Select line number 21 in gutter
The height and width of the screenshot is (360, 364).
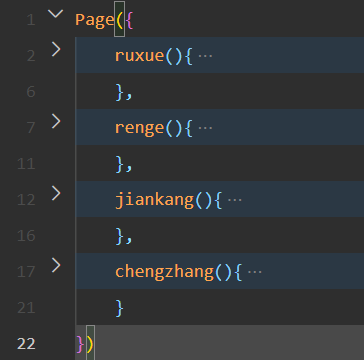pos(26,308)
